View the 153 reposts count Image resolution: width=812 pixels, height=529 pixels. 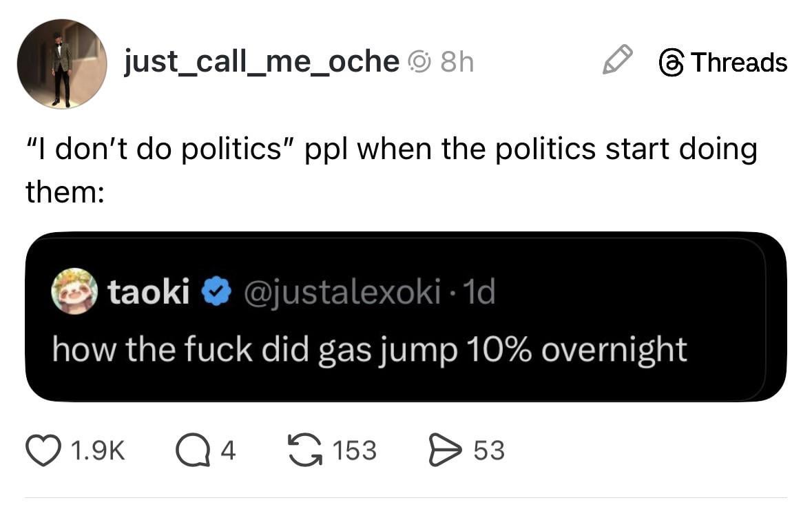point(354,450)
